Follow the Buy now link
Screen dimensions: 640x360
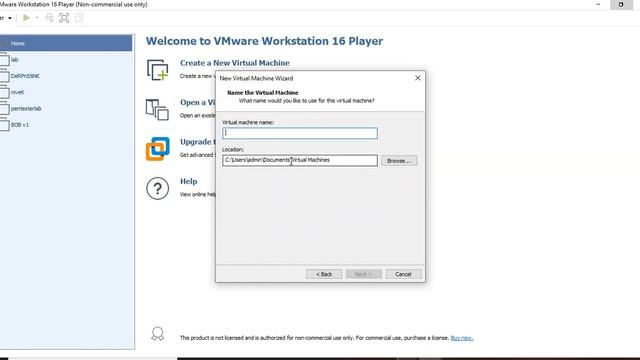pyautogui.click(x=462, y=338)
